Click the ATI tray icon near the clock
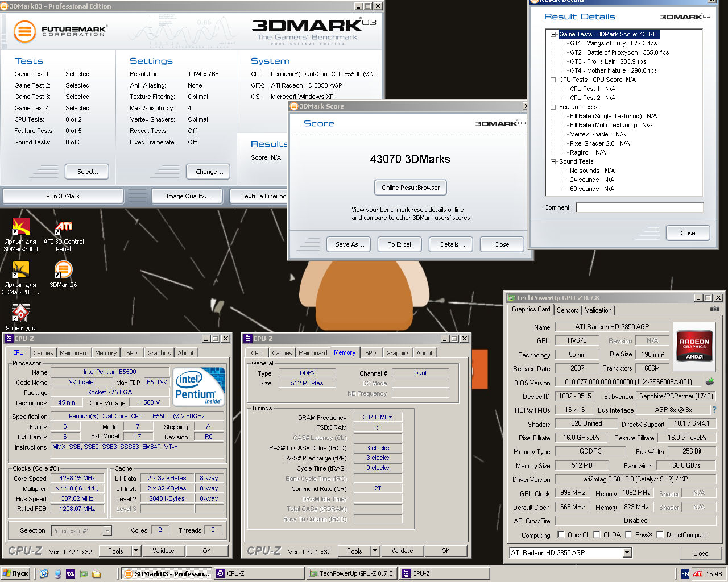 click(698, 574)
